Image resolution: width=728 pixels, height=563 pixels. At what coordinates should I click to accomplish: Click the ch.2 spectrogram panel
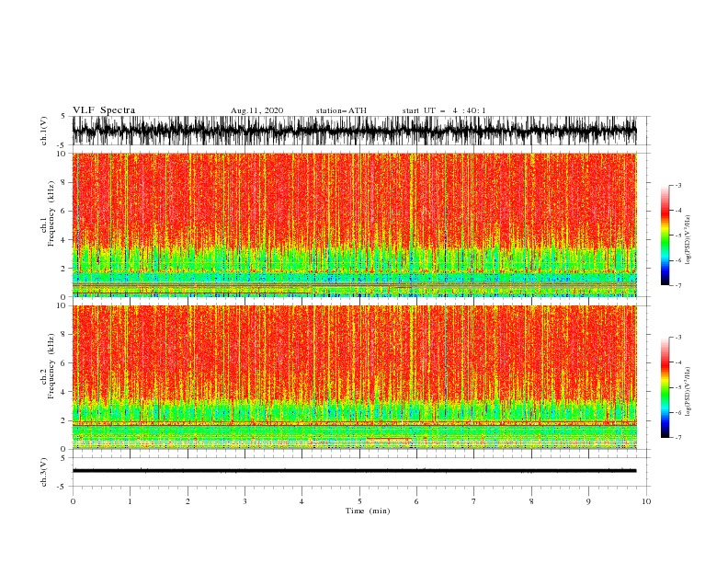pyautogui.click(x=354, y=377)
